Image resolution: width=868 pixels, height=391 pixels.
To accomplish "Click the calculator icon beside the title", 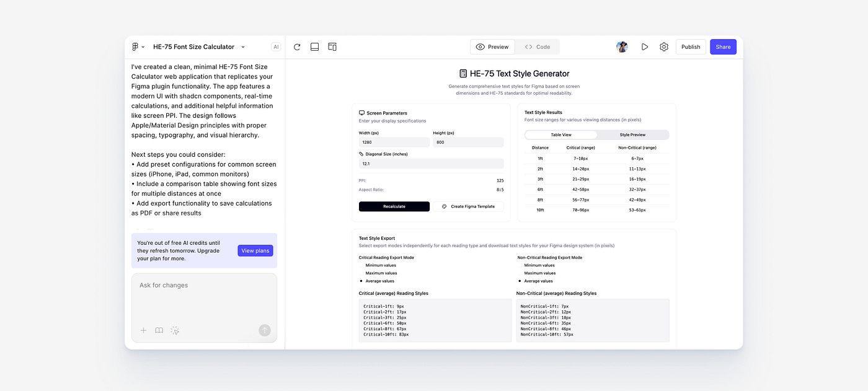I will tap(463, 74).
